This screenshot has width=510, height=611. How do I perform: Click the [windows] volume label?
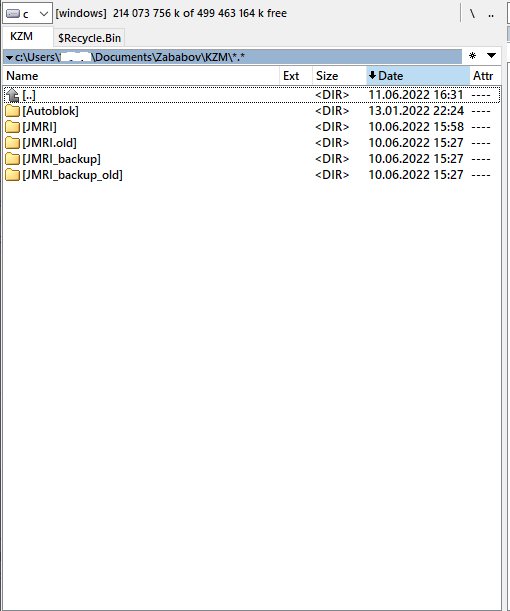coord(81,13)
